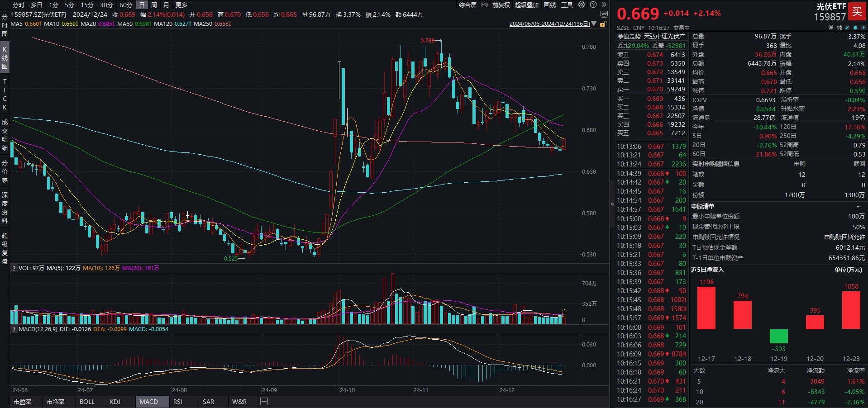The width and height of the screenshot is (868, 408).
Task: Click the chart lock icon beside date range
Action: pos(603,24)
